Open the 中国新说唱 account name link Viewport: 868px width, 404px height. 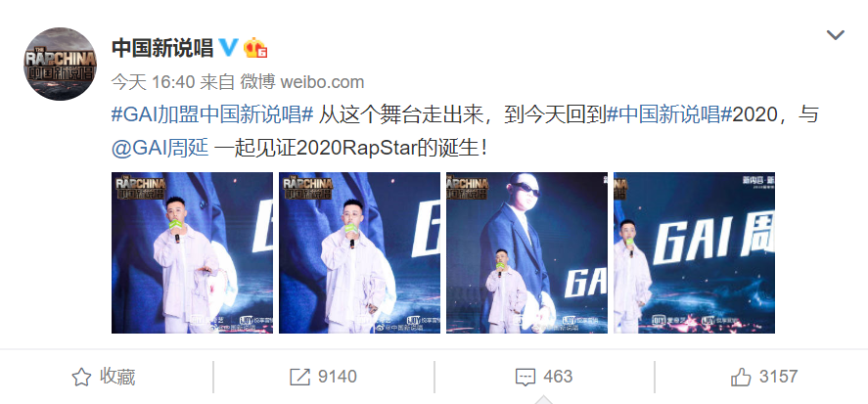point(162,48)
